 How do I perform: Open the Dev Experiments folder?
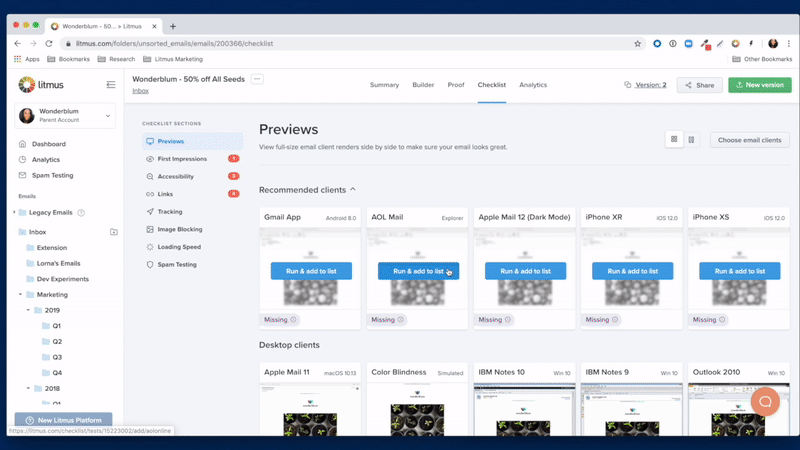pos(62,279)
